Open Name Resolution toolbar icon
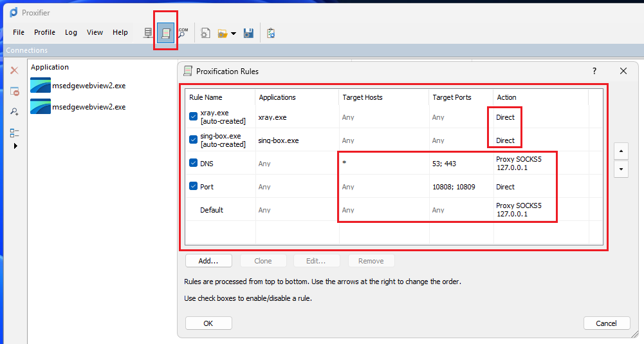The height and width of the screenshot is (344, 644). (x=183, y=33)
